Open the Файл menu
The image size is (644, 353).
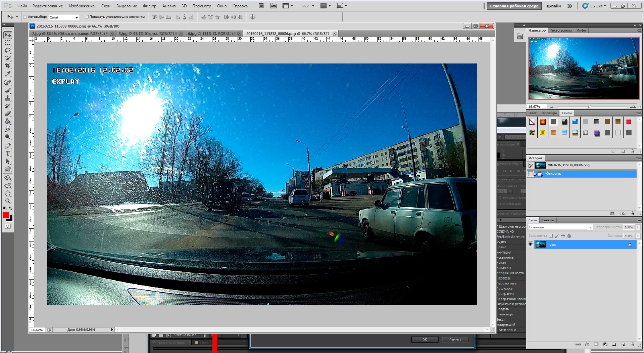22,6
